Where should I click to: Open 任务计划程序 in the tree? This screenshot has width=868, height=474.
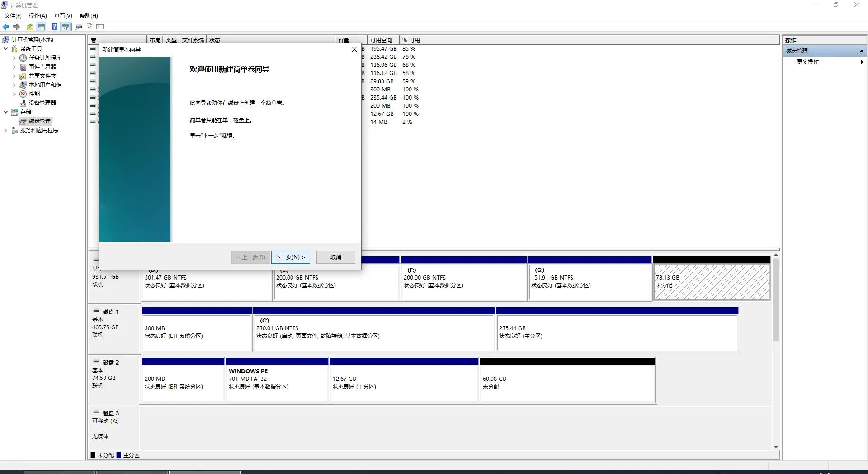coord(45,58)
